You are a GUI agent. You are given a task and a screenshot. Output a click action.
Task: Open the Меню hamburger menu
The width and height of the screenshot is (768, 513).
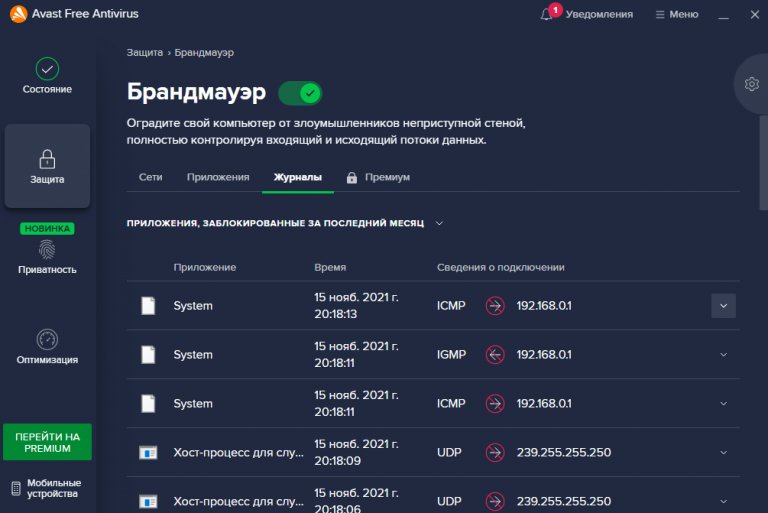[x=677, y=14]
